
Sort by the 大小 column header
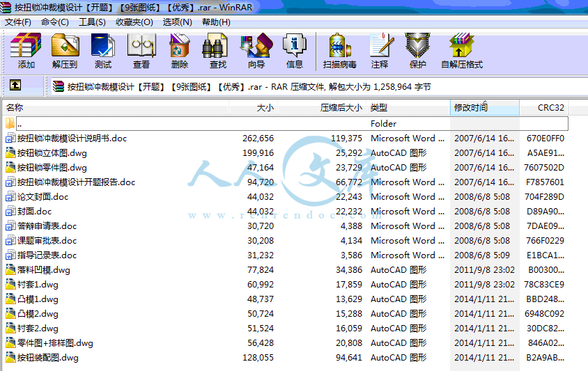tap(253, 108)
